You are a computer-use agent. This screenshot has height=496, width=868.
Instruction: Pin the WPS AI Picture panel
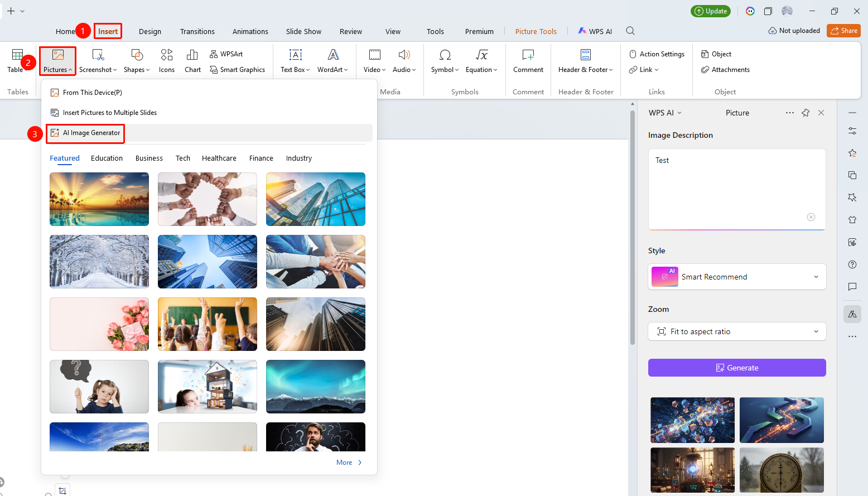coord(806,113)
